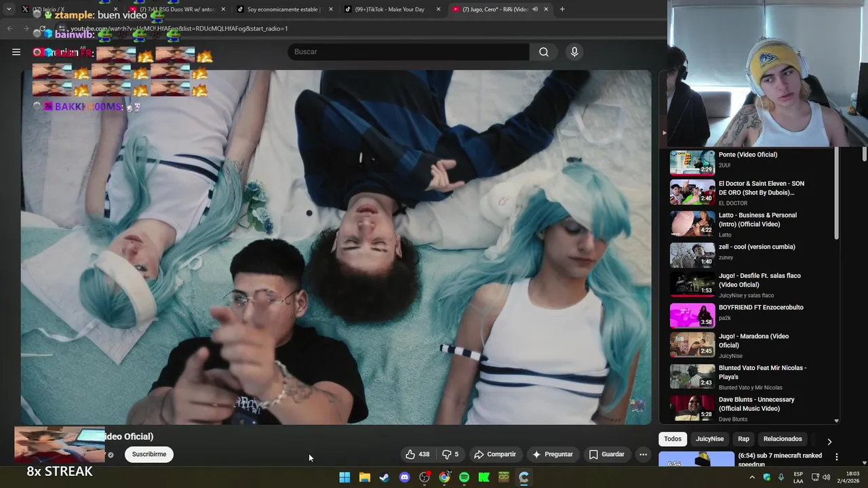Click the microphone tray icon
The height and width of the screenshot is (488, 868).
point(781,477)
